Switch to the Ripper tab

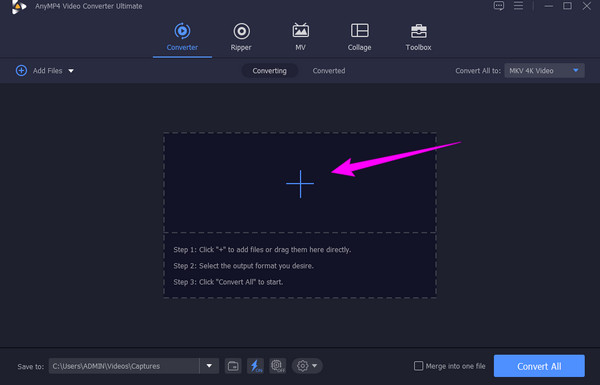(241, 38)
